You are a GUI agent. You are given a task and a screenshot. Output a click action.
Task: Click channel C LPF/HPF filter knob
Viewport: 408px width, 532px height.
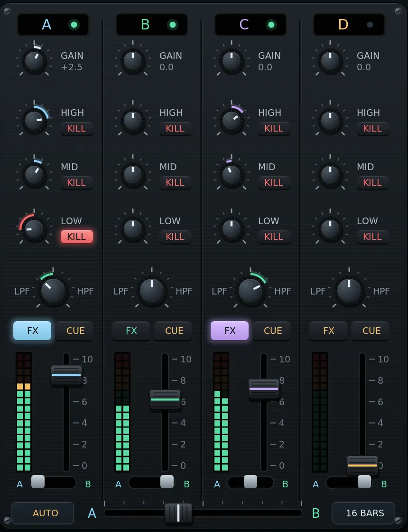click(250, 292)
